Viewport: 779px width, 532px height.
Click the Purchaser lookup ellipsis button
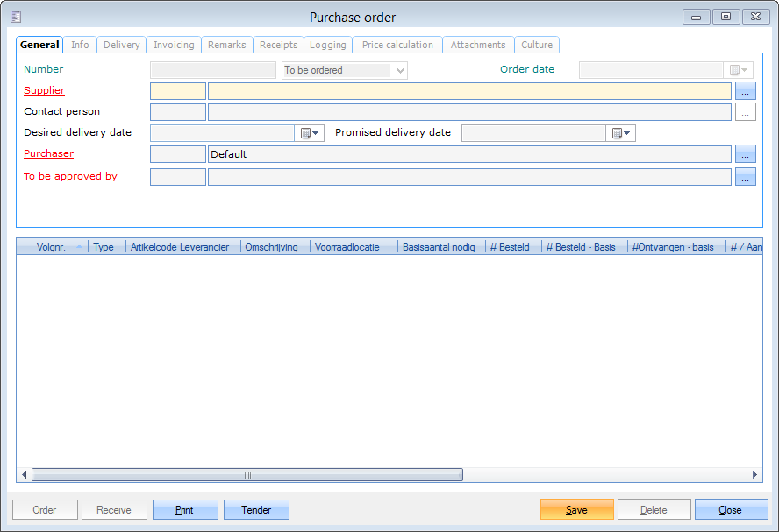pos(745,154)
